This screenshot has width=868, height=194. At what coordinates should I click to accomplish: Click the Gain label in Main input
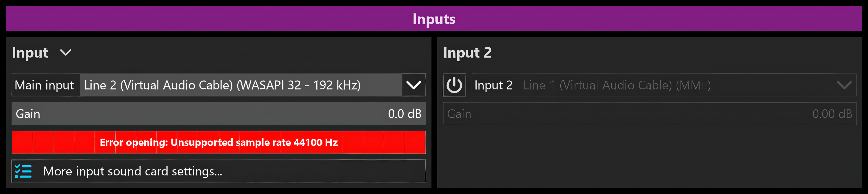click(x=28, y=114)
